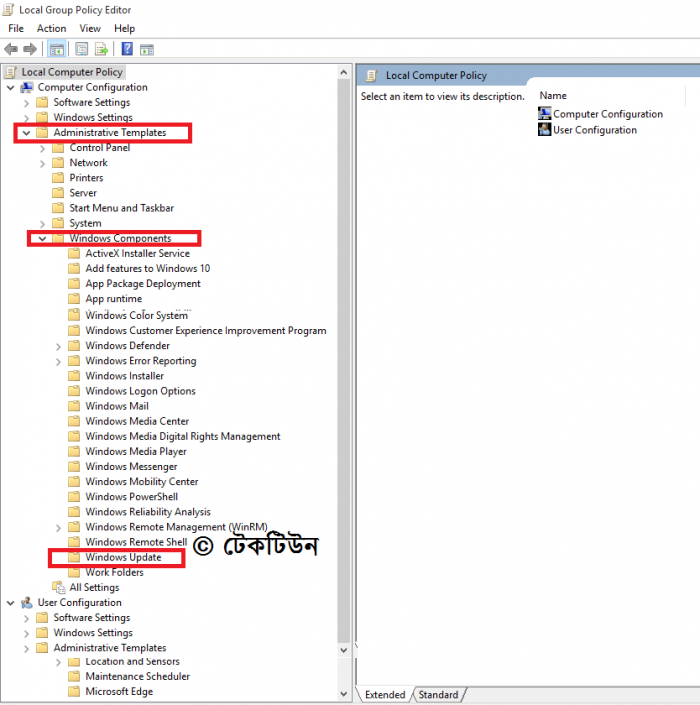The image size is (700, 705).
Task: Open the File menu
Action: click(x=16, y=28)
